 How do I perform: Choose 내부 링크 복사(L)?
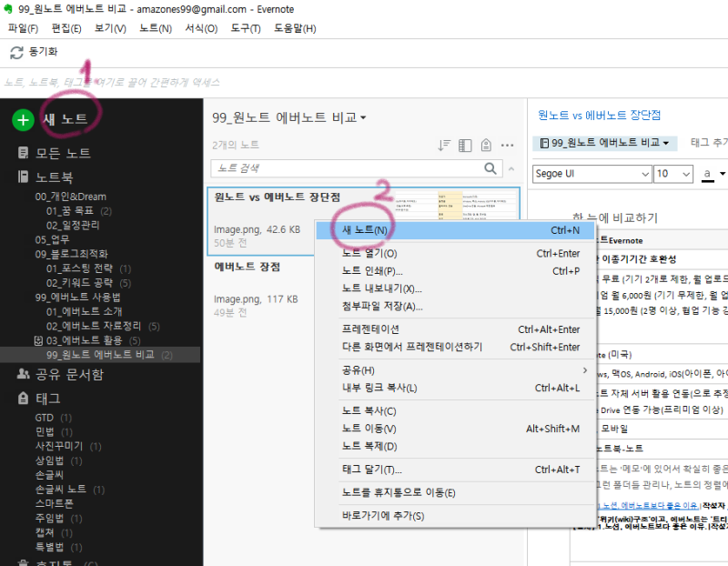455,389
